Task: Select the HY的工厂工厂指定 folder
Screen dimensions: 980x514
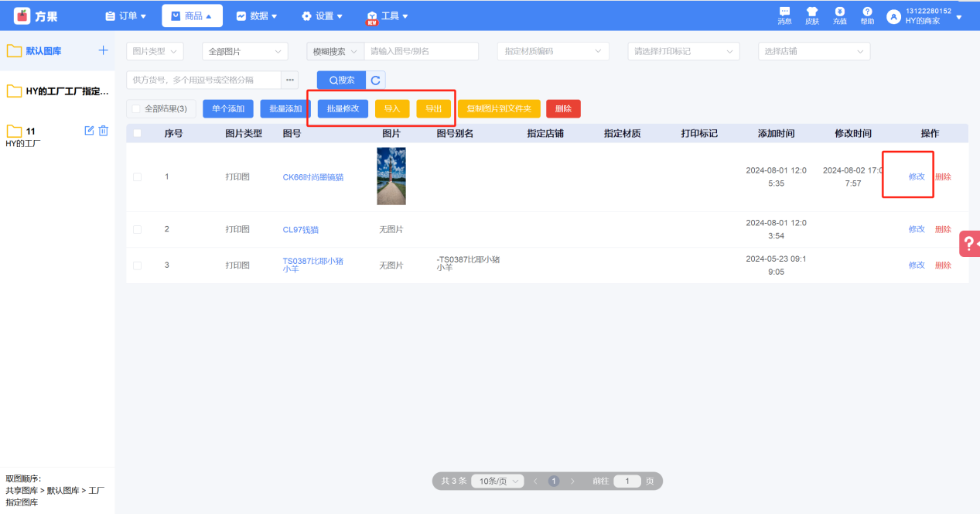Action: click(x=57, y=91)
